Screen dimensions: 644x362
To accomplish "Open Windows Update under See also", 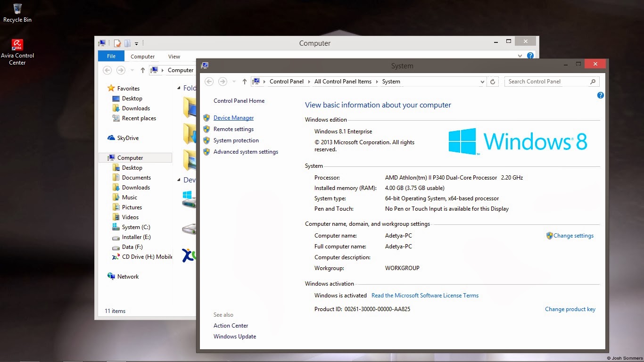I will (235, 337).
